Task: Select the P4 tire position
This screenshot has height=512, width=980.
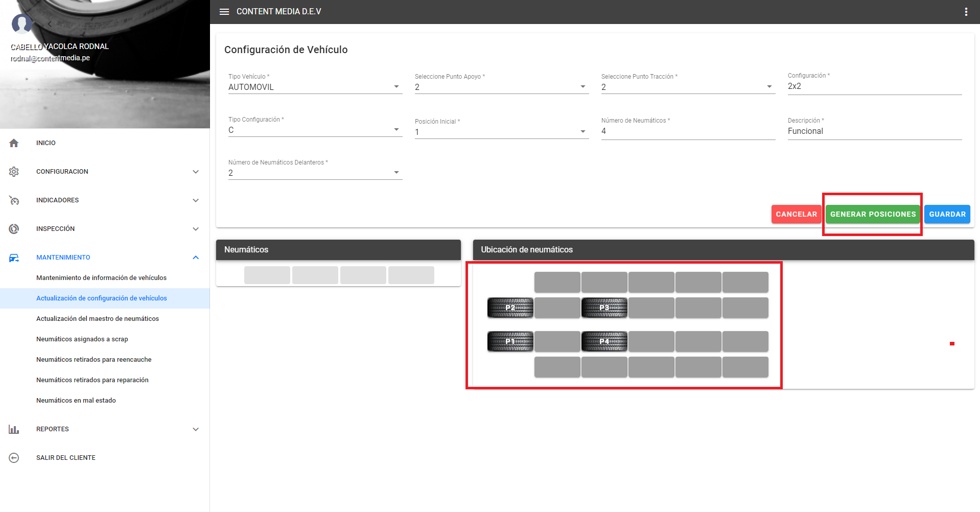Action: [604, 341]
